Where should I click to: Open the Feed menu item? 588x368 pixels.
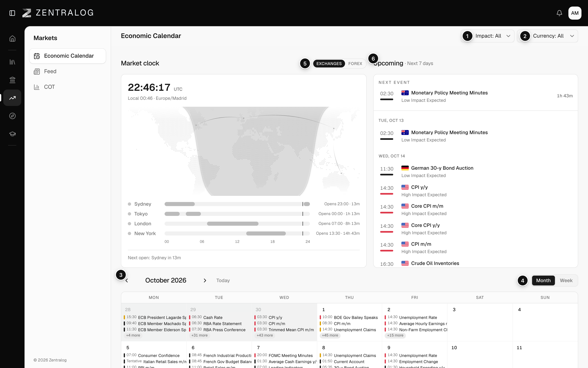tap(68, 72)
